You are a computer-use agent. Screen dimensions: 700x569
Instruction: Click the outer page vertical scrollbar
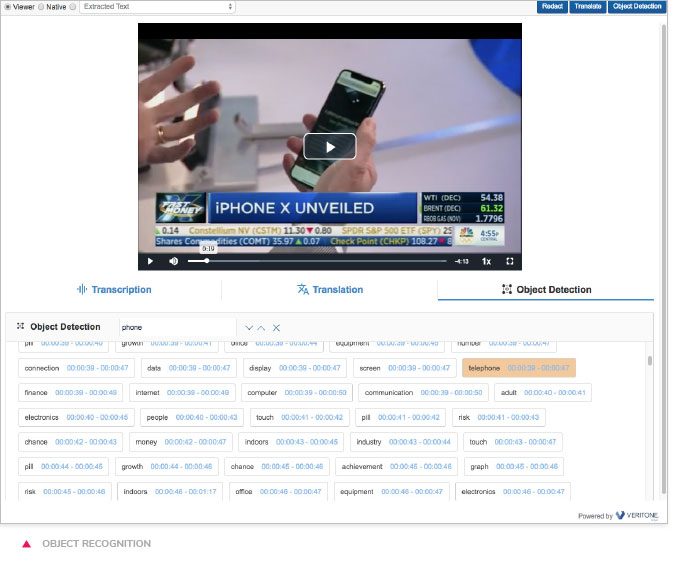pos(664,259)
